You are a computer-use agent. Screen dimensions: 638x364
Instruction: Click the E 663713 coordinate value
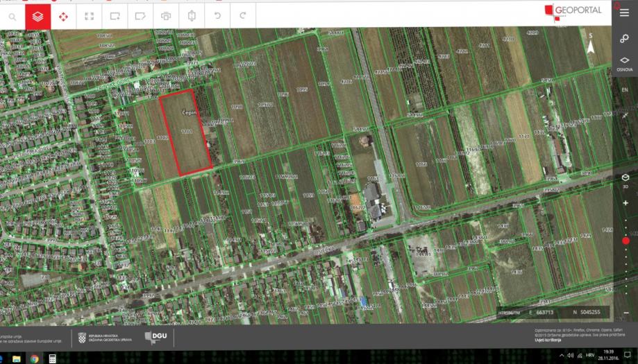click(542, 313)
